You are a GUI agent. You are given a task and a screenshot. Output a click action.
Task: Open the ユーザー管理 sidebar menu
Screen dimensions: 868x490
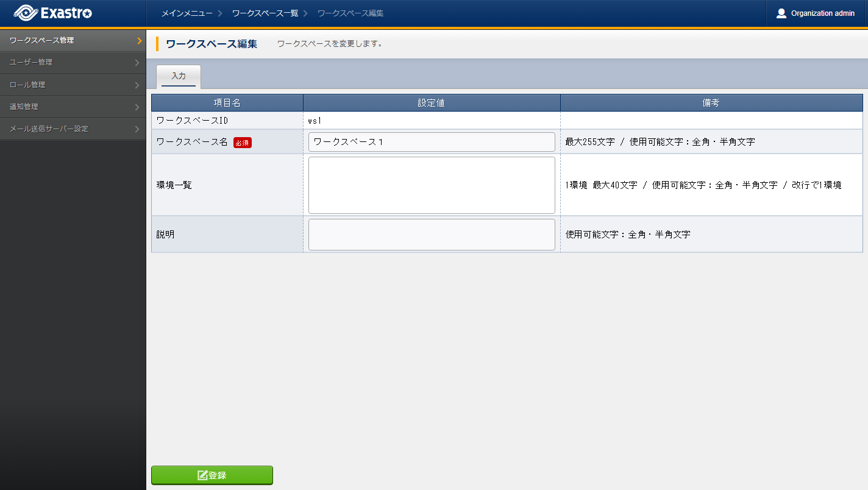[32, 62]
